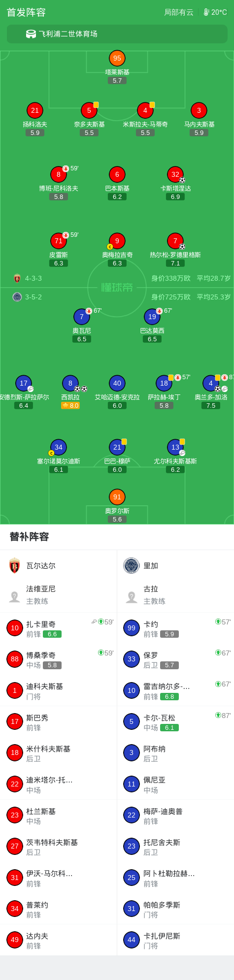Open substitute 博桑季奇 number 88 row
This screenshot has height=980, width=234.
59,659
